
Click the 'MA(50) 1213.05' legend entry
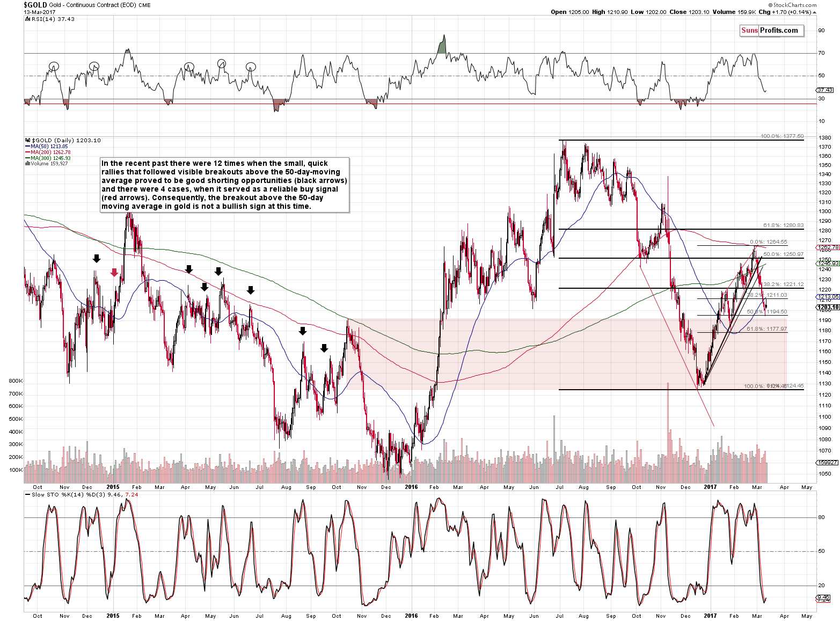tap(49, 147)
